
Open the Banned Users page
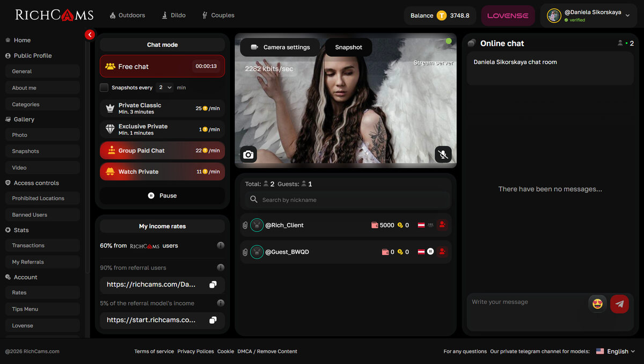(x=42, y=215)
